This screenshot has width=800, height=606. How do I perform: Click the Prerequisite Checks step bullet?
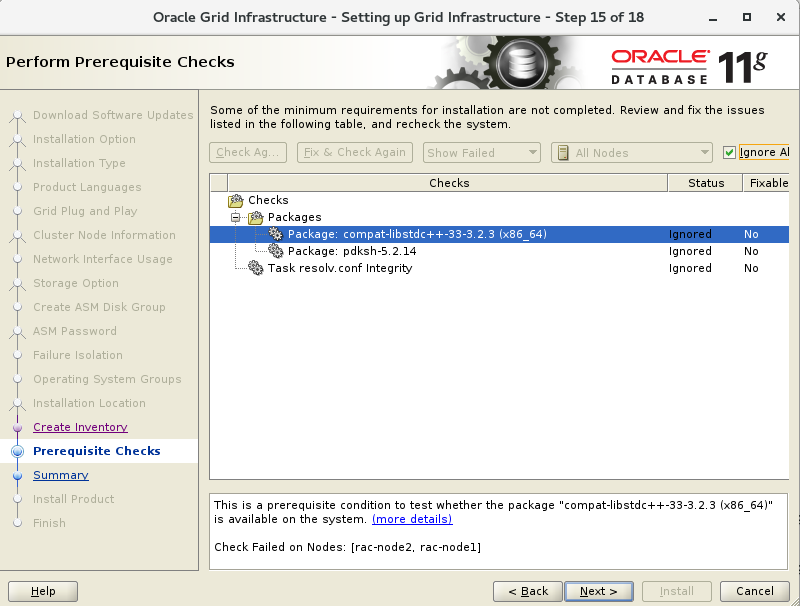[17, 451]
